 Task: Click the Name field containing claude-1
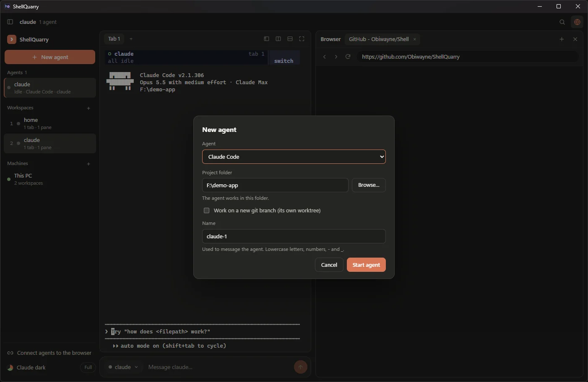pos(294,236)
